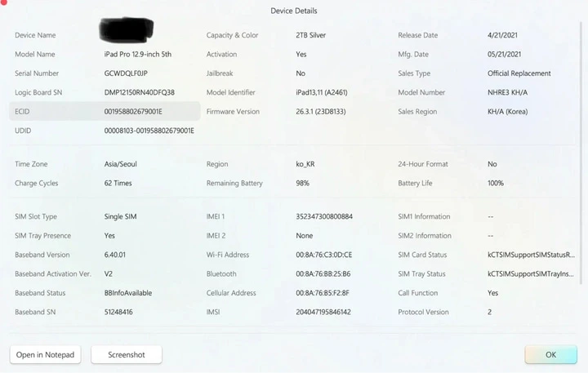Click the battery life value 100%

(496, 183)
